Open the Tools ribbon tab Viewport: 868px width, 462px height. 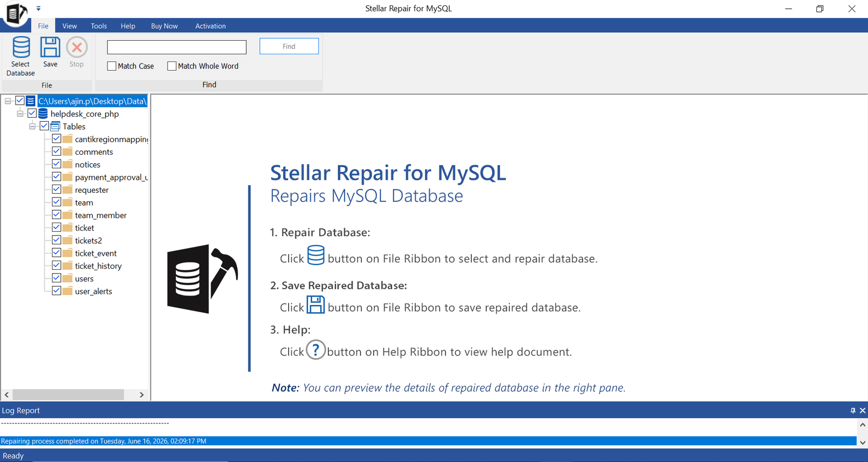pos(99,26)
